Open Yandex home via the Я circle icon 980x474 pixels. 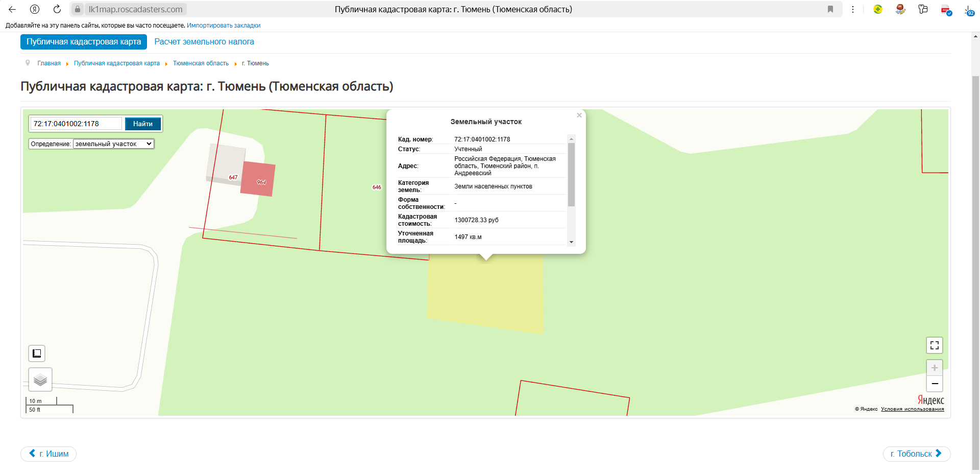coord(35,9)
